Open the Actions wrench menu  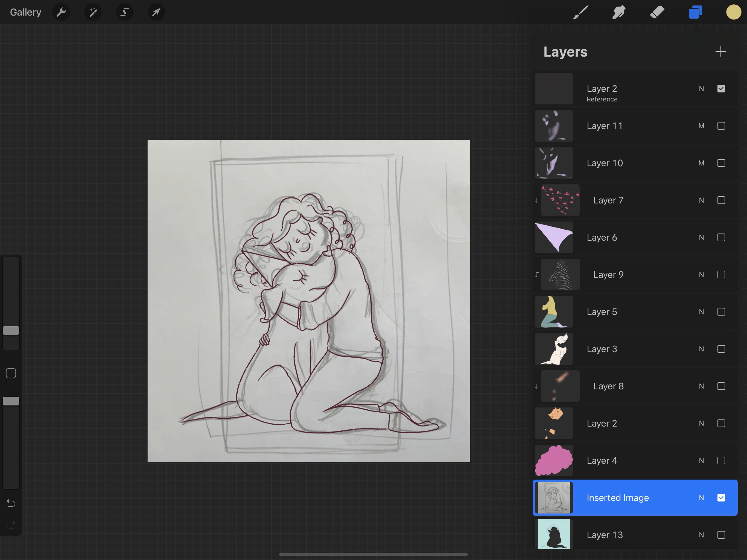(61, 13)
